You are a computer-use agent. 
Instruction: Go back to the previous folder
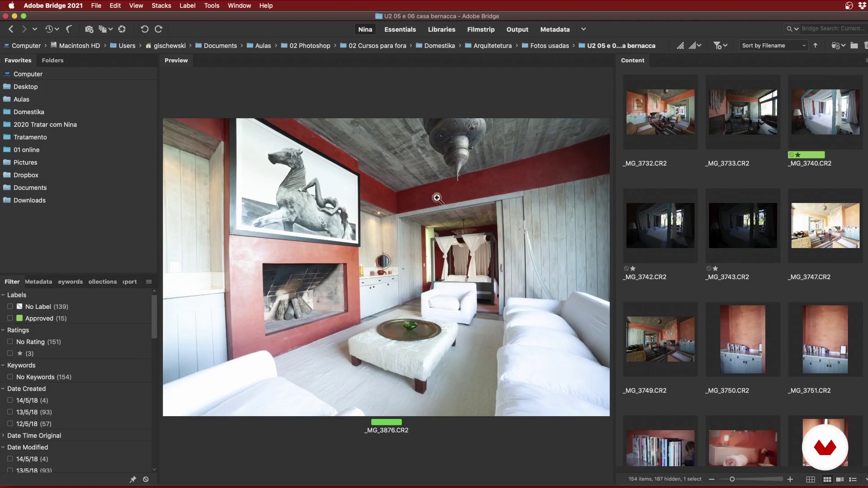pyautogui.click(x=11, y=29)
